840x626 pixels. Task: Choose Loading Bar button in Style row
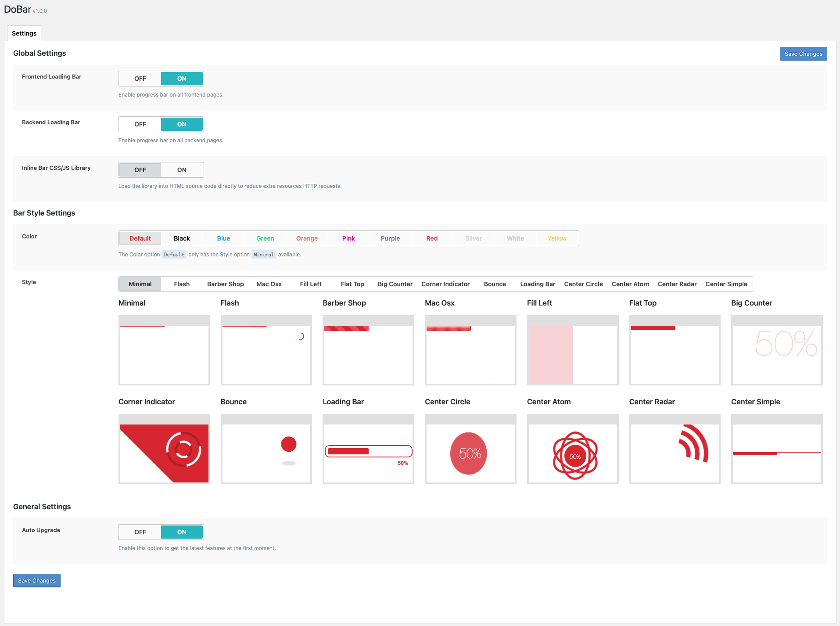tap(538, 284)
